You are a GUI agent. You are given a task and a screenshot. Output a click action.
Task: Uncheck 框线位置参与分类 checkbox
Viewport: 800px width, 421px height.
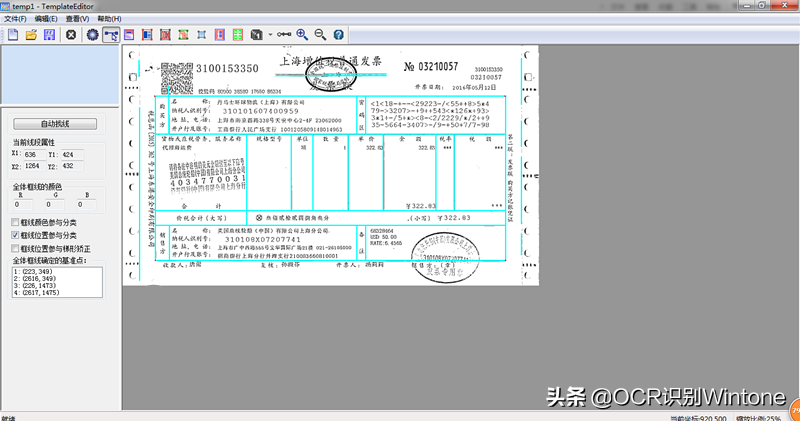pos(15,235)
